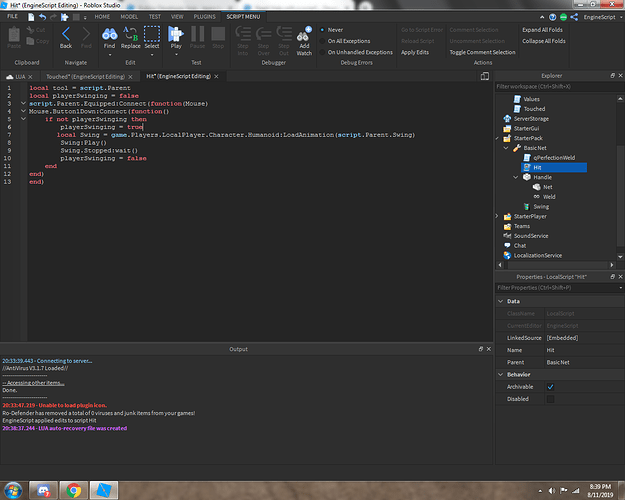Collapse the Handle tree node
The image size is (625, 500).
516,177
